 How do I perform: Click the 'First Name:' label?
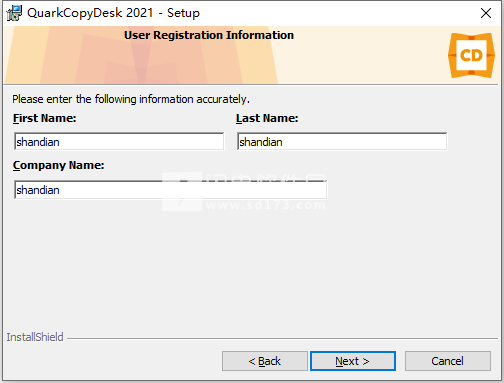coord(45,118)
